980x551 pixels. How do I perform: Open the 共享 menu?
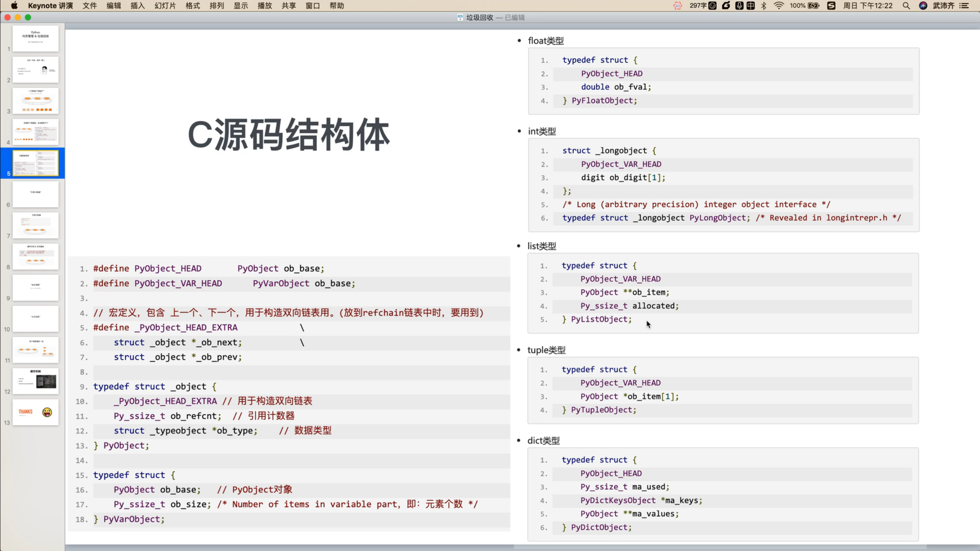pyautogui.click(x=289, y=5)
